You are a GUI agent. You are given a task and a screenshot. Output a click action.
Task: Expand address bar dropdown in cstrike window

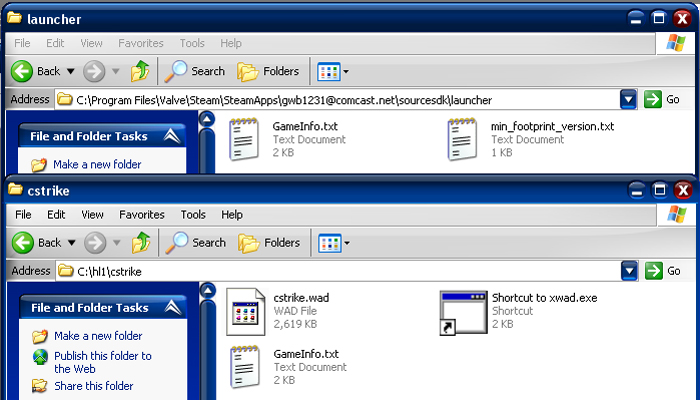(628, 270)
